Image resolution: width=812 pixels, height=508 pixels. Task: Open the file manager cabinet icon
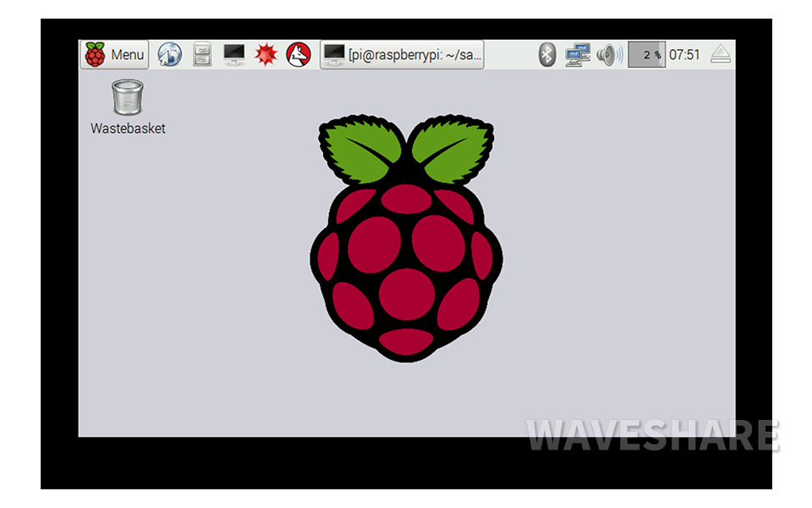pyautogui.click(x=202, y=55)
